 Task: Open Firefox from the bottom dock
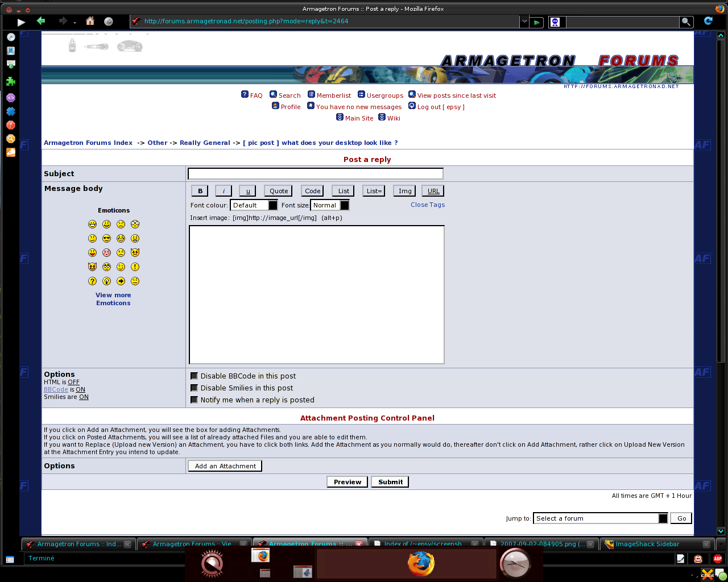coord(421,564)
